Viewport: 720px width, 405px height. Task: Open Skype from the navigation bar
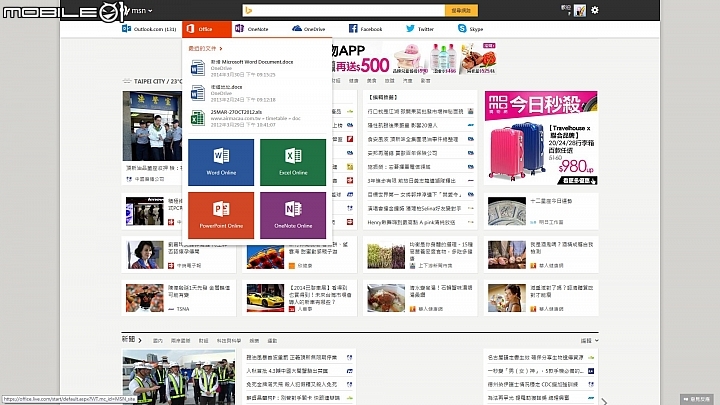(471, 29)
